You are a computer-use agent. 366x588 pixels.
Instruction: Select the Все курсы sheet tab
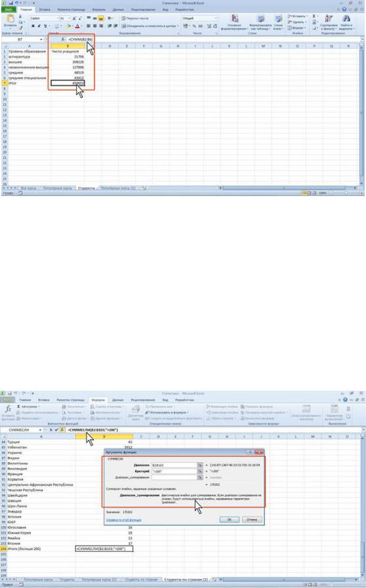click(x=28, y=188)
